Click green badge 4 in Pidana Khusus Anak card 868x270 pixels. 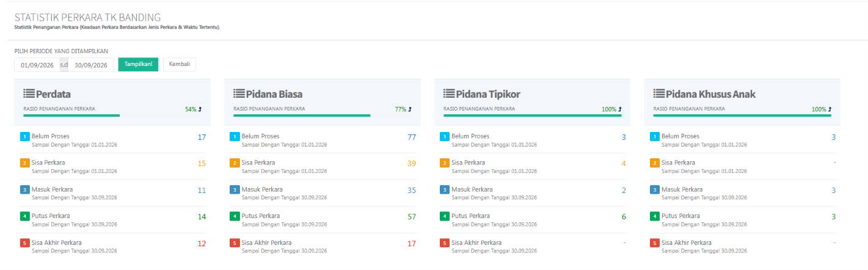(x=655, y=216)
